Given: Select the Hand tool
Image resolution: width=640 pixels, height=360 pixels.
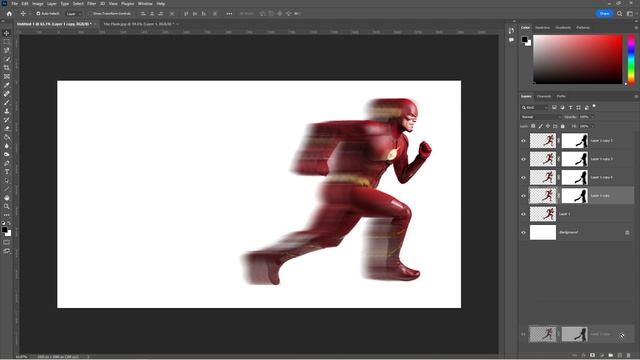Looking at the screenshot, I should (x=7, y=198).
